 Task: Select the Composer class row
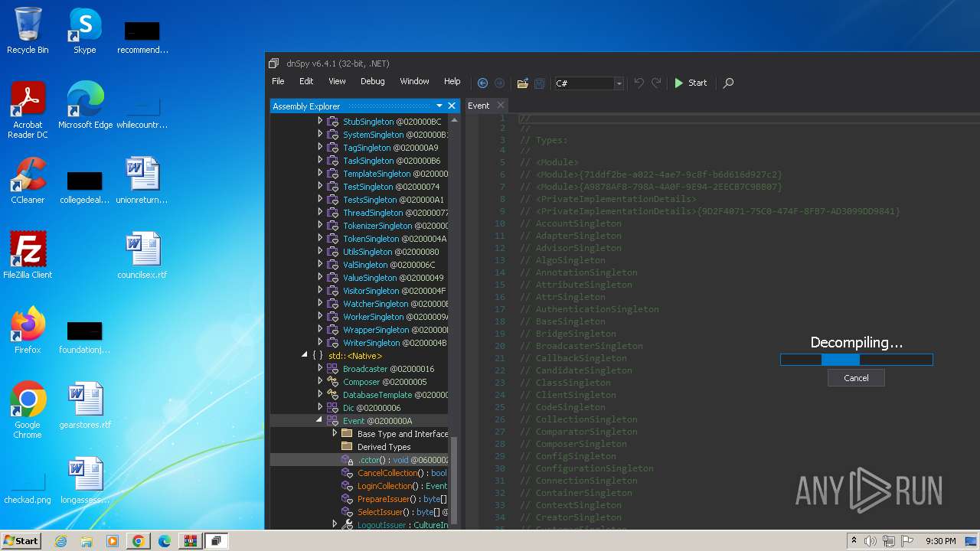pyautogui.click(x=377, y=382)
